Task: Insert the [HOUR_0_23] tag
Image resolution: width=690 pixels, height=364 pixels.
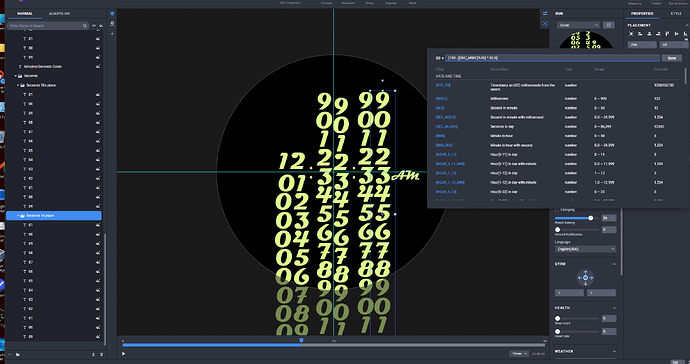Action: coord(446,191)
